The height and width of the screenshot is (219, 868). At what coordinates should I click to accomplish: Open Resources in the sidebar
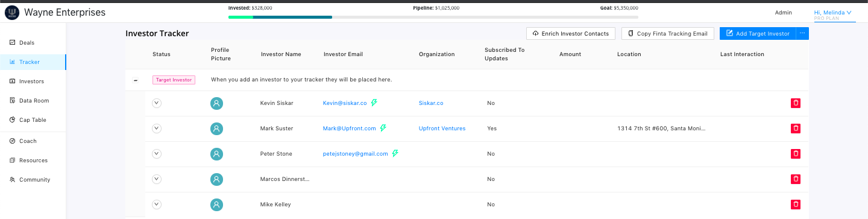point(33,160)
